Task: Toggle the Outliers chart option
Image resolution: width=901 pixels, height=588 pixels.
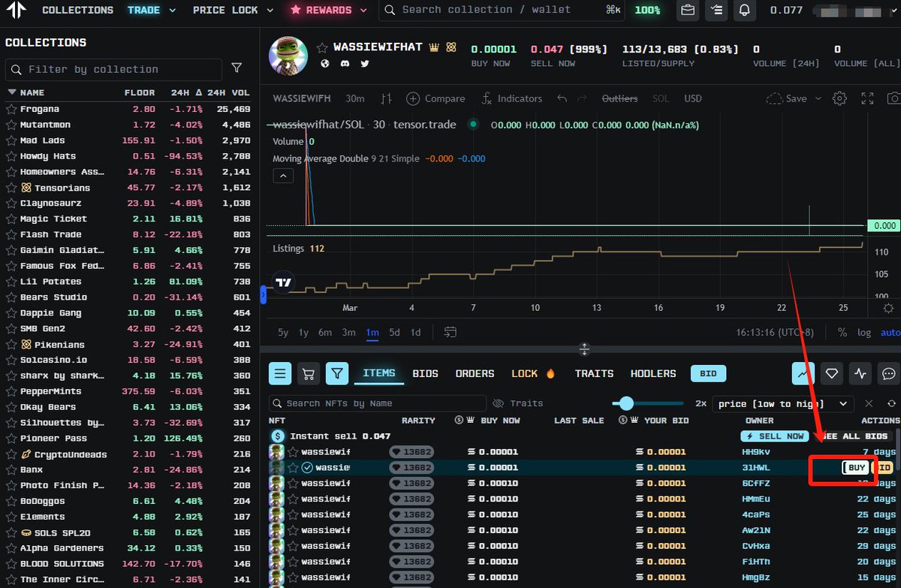Action: pos(619,98)
